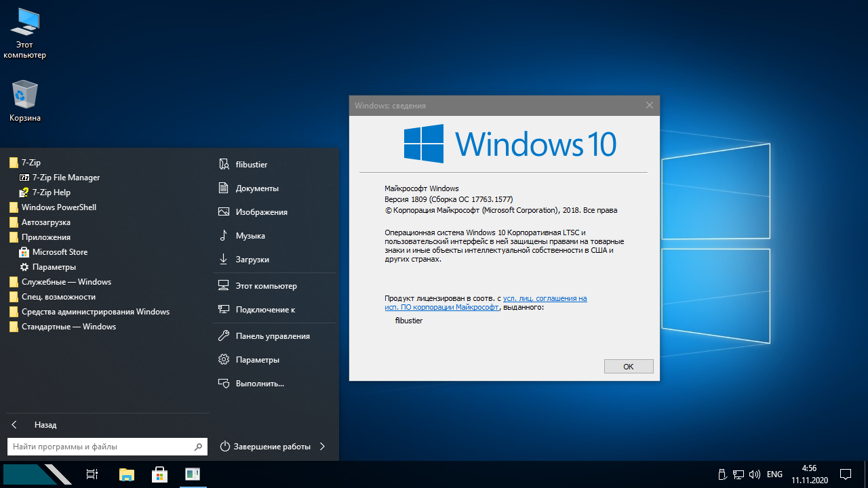This screenshot has height=488, width=868.
Task: Switch ENG input language indicator
Action: pyautogui.click(x=774, y=474)
